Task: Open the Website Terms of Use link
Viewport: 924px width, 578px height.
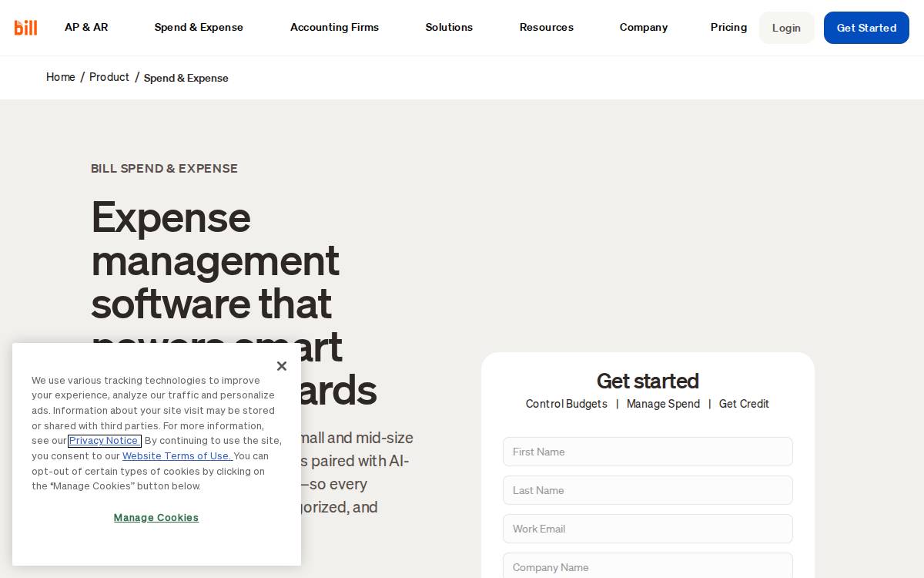Action: click(x=177, y=455)
